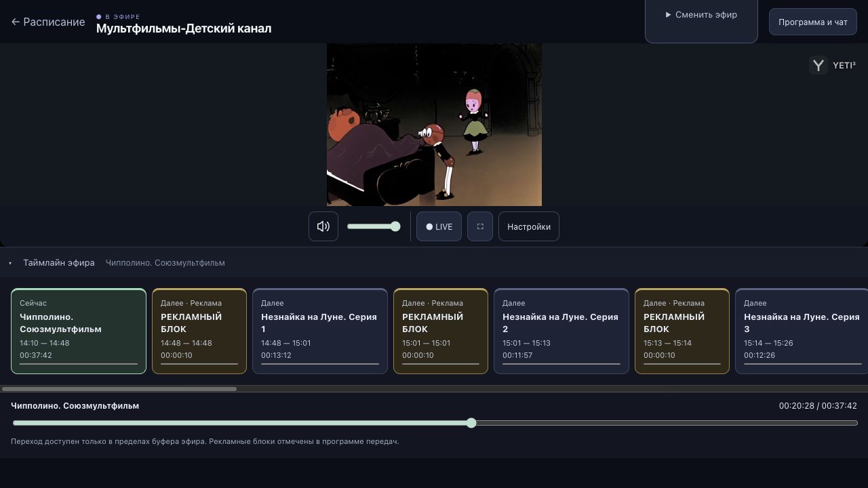Viewport: 868px width, 488px height.
Task: Toggle fullscreen with the expand icon
Action: coord(480,226)
